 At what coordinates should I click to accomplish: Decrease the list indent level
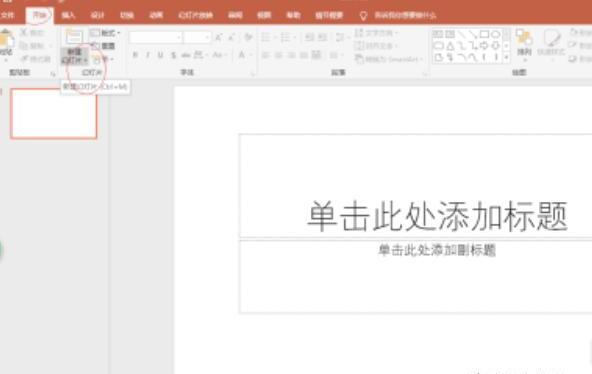coord(310,37)
